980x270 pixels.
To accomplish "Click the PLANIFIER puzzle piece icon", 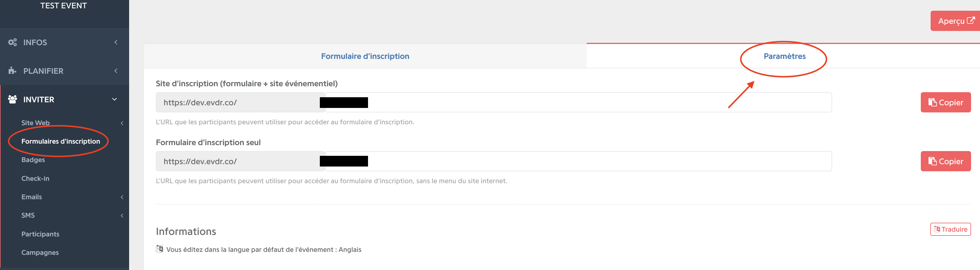I will point(12,71).
